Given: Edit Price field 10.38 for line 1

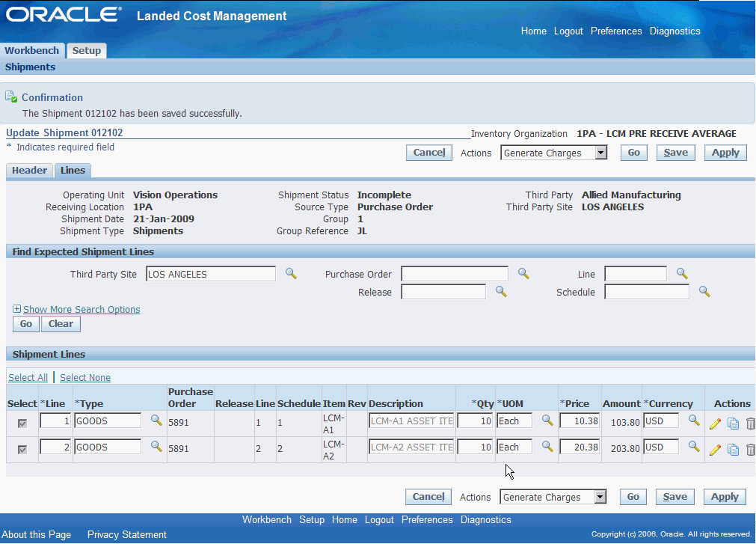Looking at the screenshot, I should coord(580,421).
